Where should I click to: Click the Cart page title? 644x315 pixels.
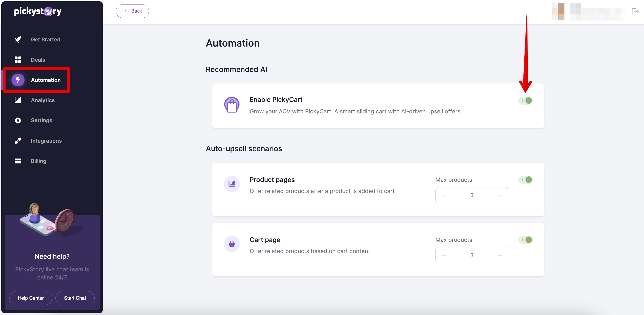pos(265,240)
